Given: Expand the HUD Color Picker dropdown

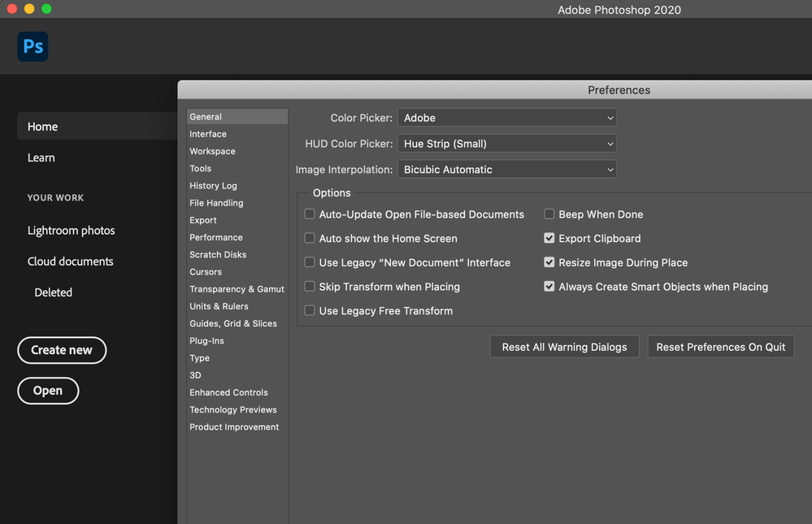Looking at the screenshot, I should [506, 144].
